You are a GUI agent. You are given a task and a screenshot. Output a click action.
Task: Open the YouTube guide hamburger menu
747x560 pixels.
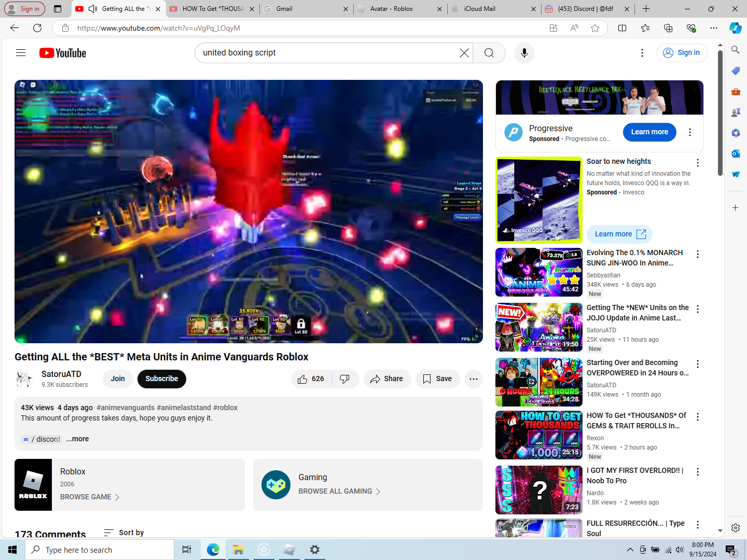[21, 52]
